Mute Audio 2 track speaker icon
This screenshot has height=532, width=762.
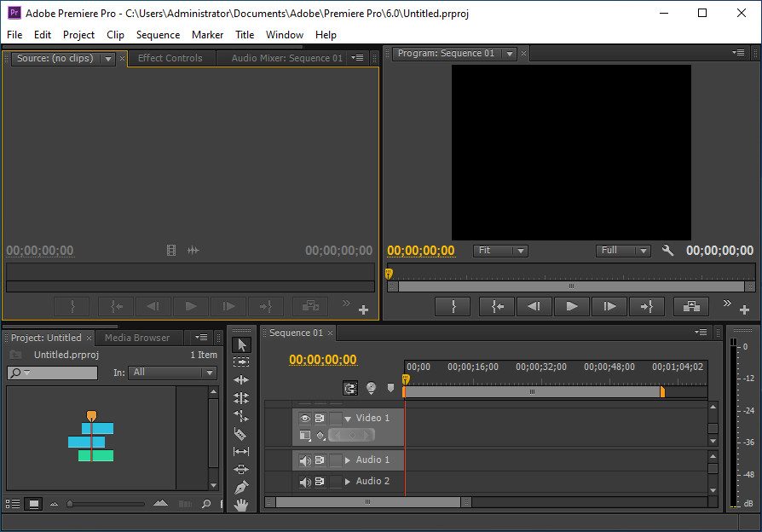pos(304,482)
